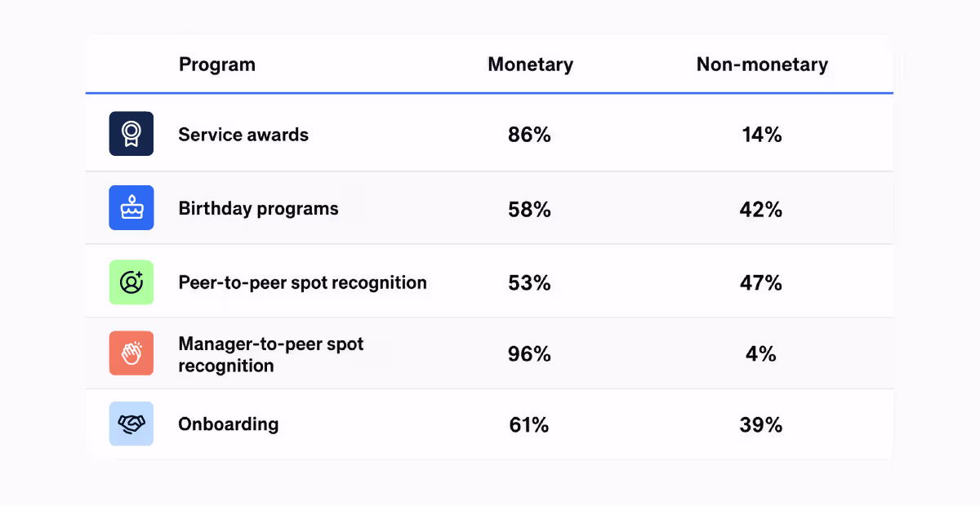Click the 39% Onboarding non-monetary value
The height and width of the screenshot is (506, 980).
pyautogui.click(x=761, y=424)
